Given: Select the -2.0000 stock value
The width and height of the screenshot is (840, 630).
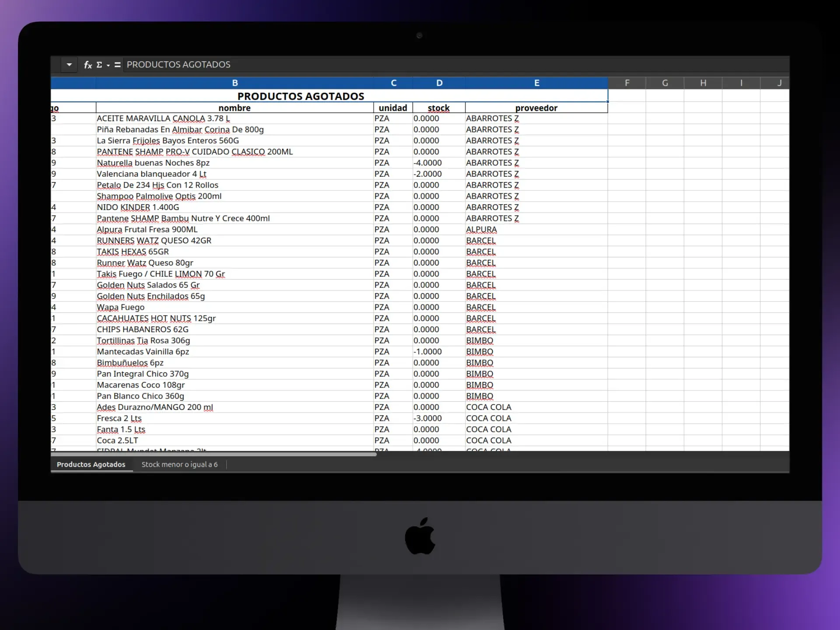Looking at the screenshot, I should [439, 174].
